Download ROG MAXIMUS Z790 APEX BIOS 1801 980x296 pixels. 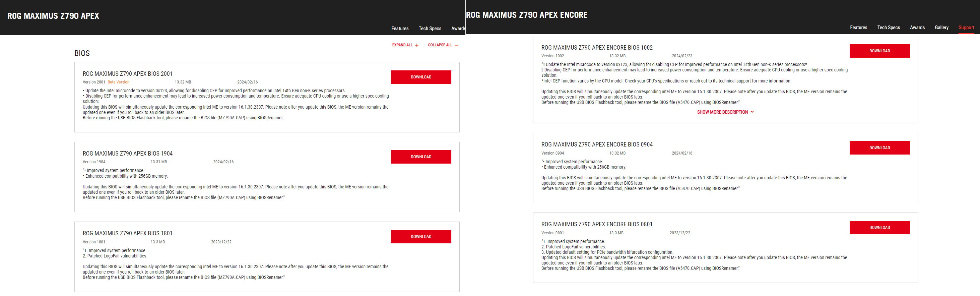[421, 237]
